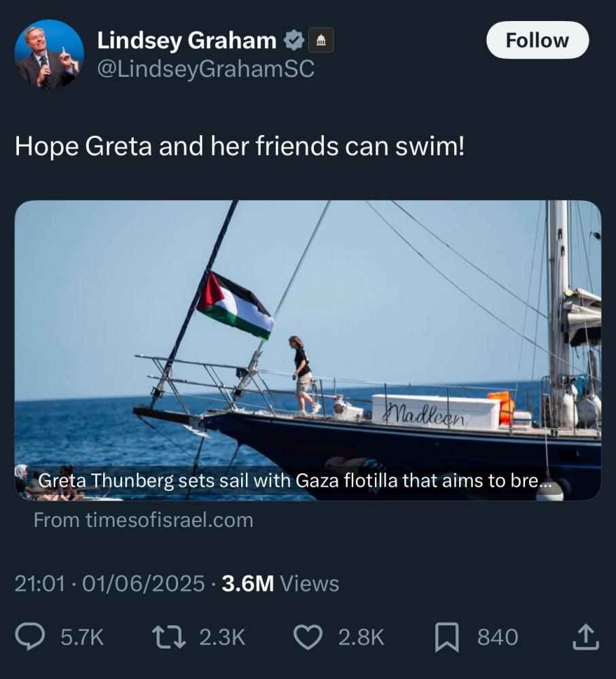616x679 pixels.
Task: Click the government account building badge
Action: tap(321, 41)
